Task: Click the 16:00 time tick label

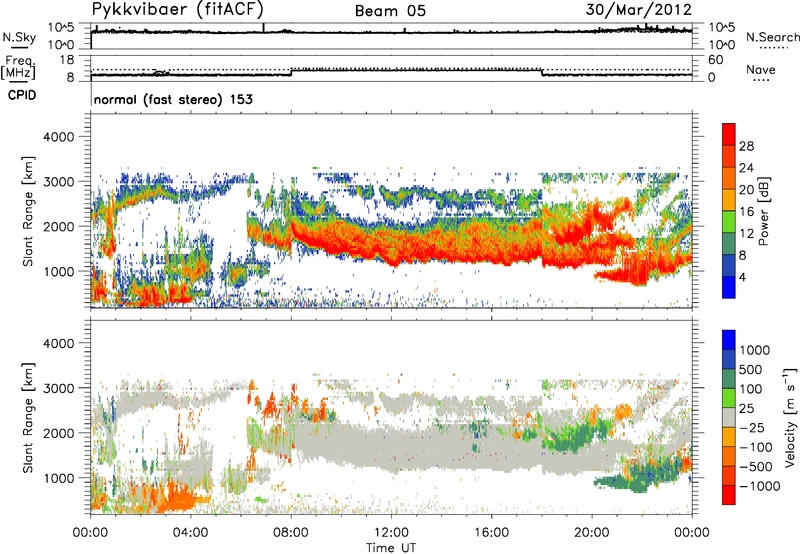Action: [x=492, y=533]
